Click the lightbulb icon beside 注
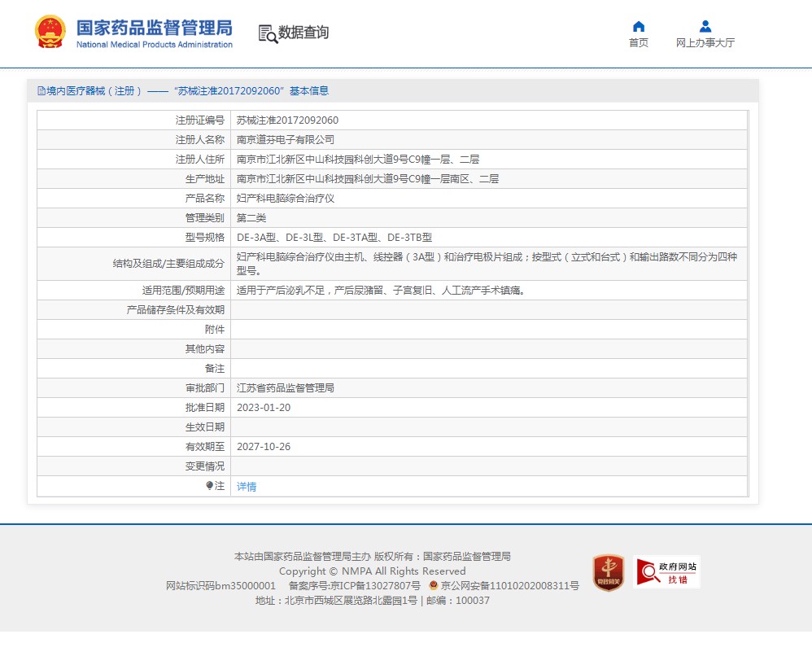This screenshot has height=665, width=812. tap(209, 485)
